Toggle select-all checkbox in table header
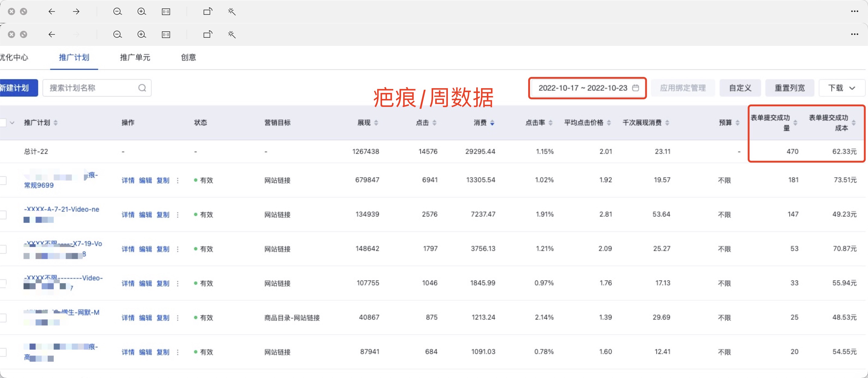Viewport: 868px width, 378px height. (3, 123)
